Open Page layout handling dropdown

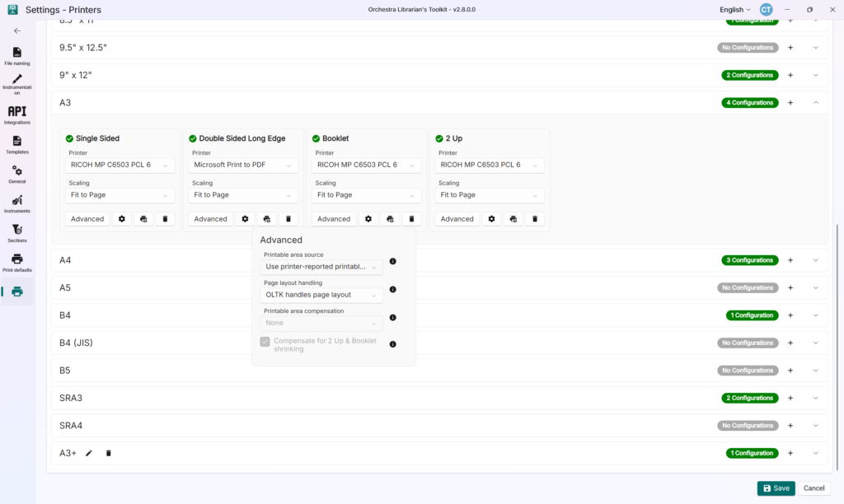pos(321,295)
